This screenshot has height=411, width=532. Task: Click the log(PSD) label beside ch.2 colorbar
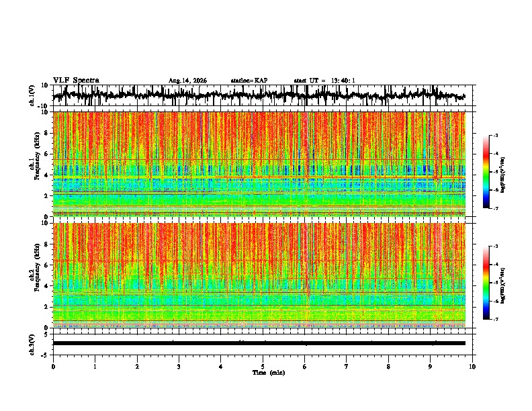(503, 285)
